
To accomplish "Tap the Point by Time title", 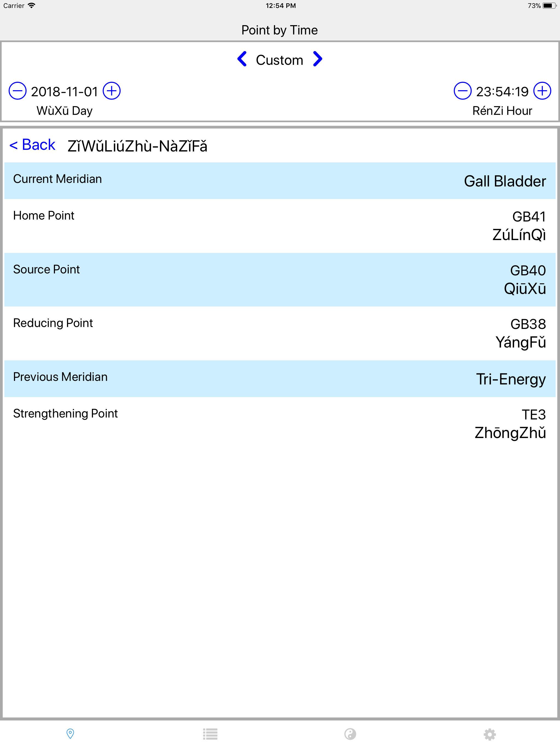I will pos(280,30).
